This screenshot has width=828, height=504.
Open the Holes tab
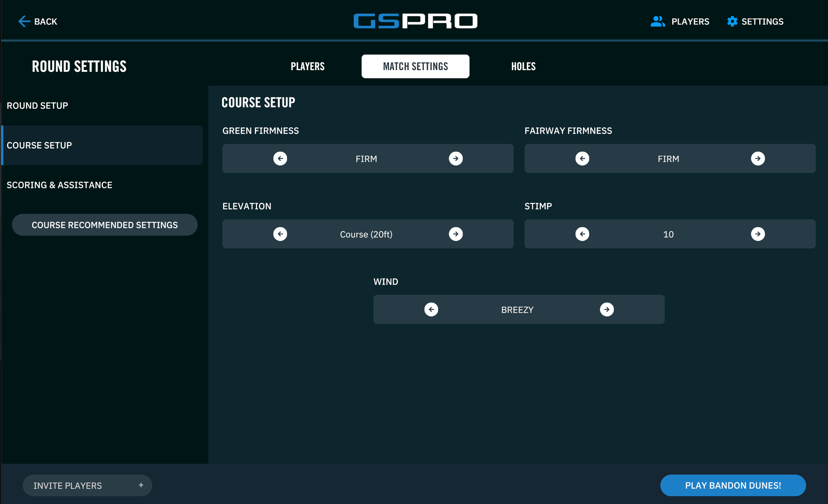tap(523, 66)
